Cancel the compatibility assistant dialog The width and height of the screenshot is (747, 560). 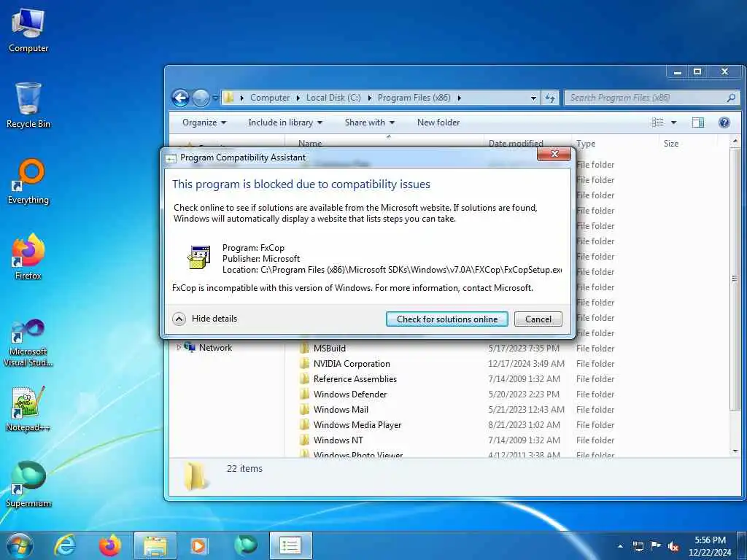pyautogui.click(x=538, y=319)
